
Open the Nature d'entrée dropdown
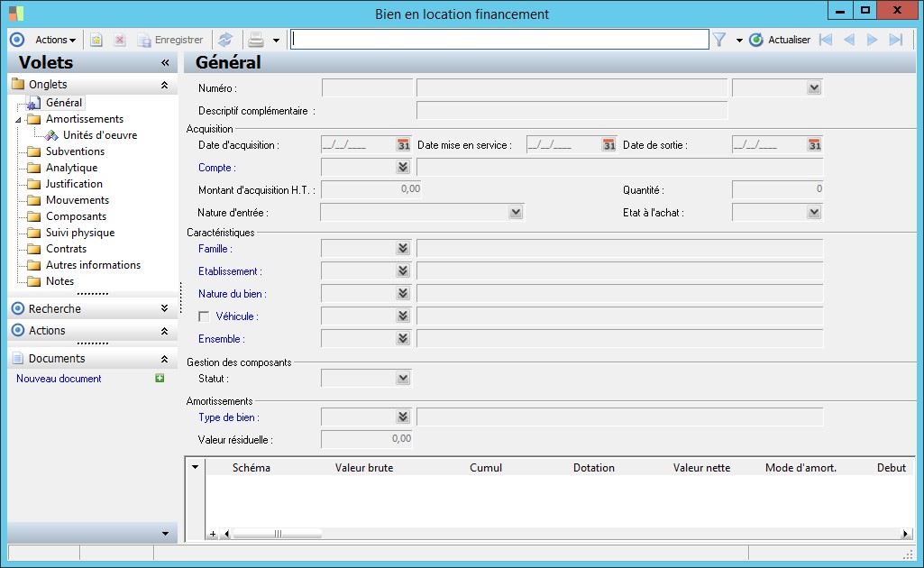(515, 213)
